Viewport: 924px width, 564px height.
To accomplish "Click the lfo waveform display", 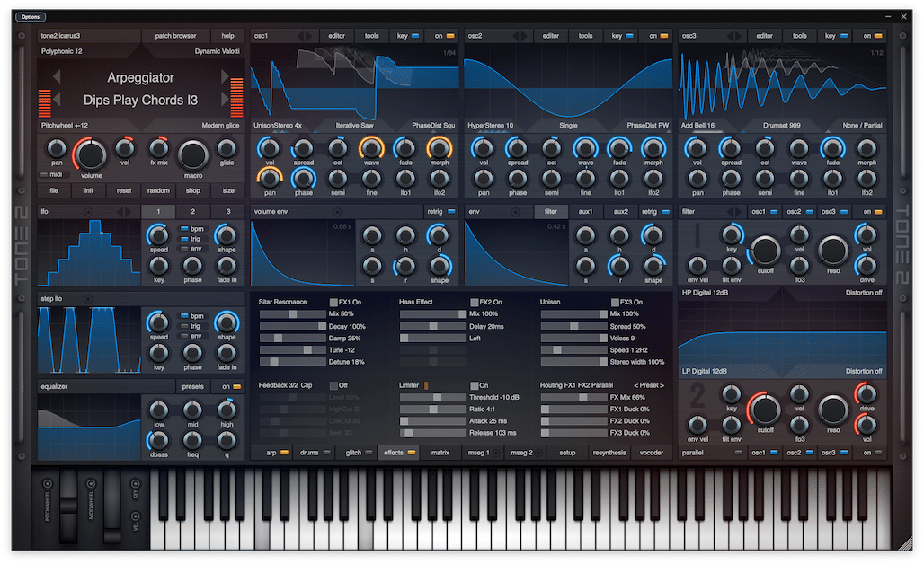I will (90, 252).
